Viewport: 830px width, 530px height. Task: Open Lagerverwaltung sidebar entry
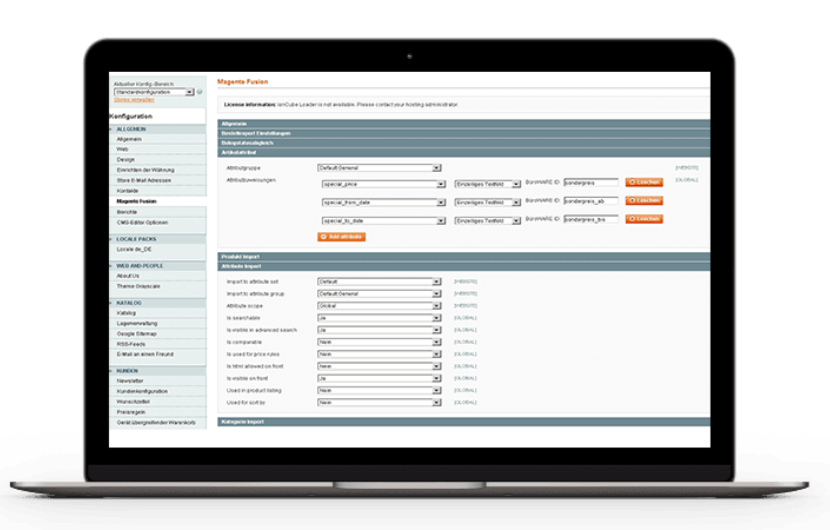137,324
